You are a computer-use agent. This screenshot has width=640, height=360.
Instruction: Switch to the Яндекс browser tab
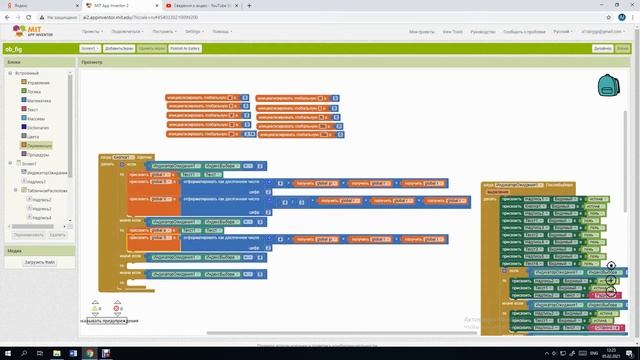tap(41, 6)
